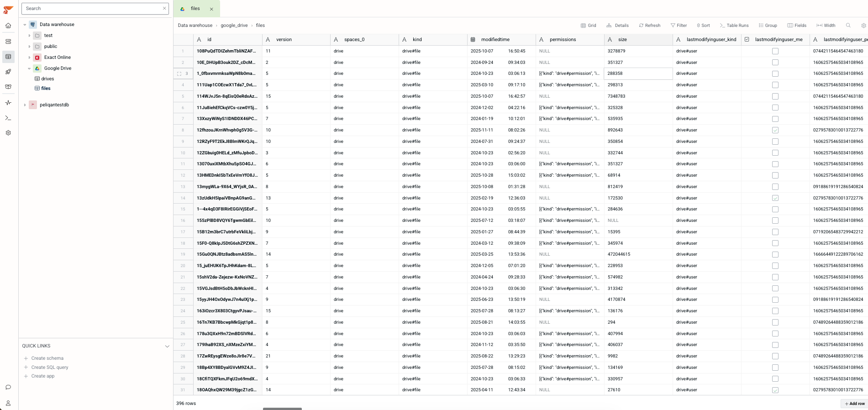
Task: Open the package box sidebar icon
Action: (8, 87)
